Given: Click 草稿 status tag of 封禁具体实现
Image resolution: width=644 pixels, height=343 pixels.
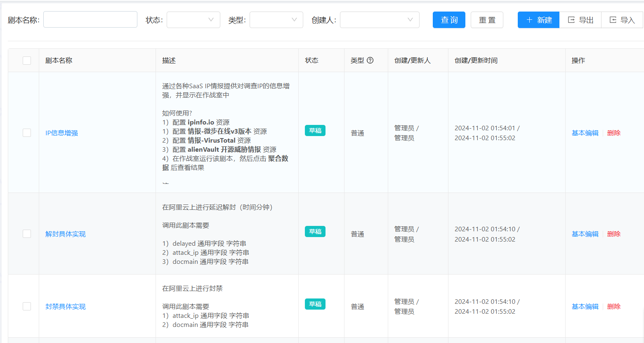Looking at the screenshot, I should tap(315, 304).
